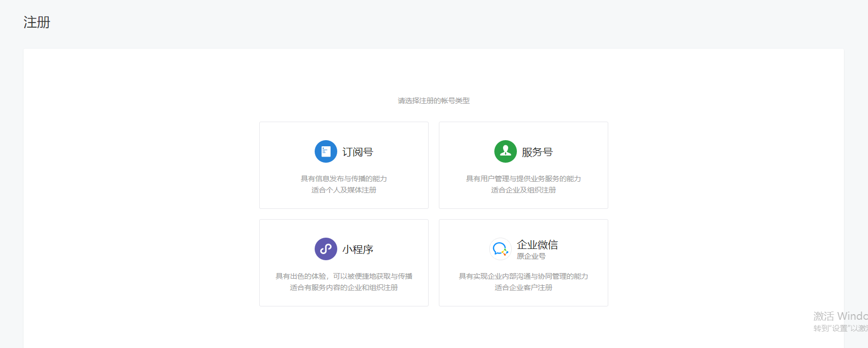Click the purple 小程序 link icon

326,249
